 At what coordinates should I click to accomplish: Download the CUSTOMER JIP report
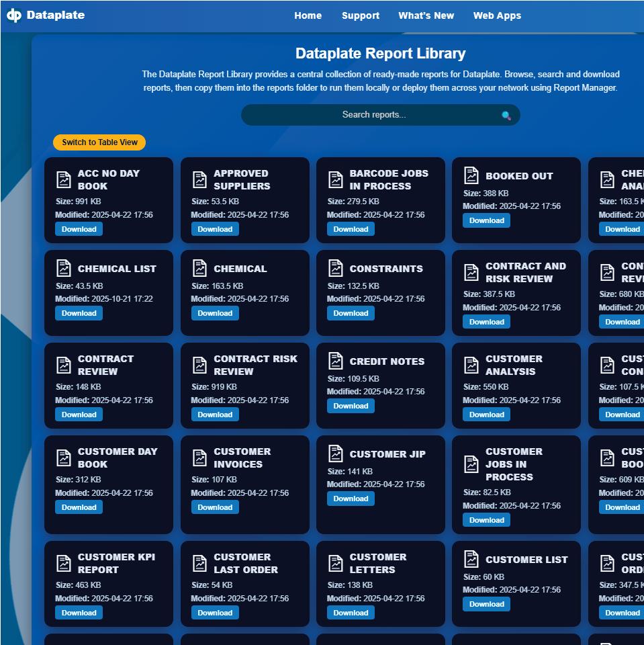click(351, 499)
